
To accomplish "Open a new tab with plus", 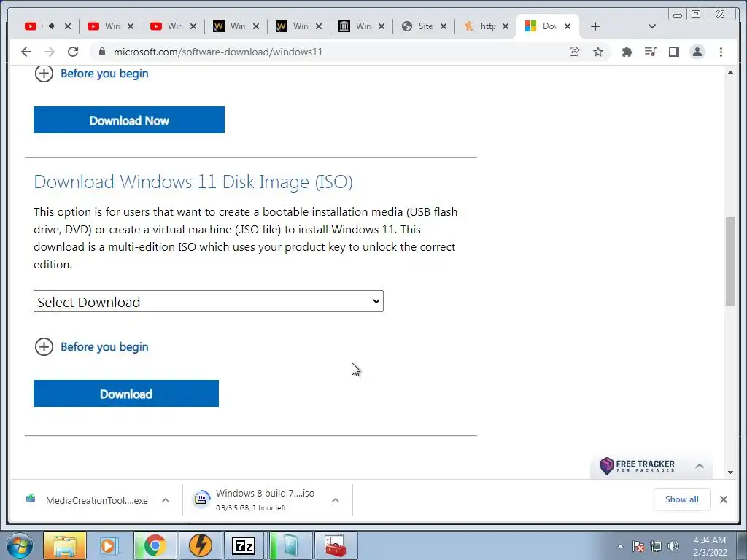I will [595, 26].
